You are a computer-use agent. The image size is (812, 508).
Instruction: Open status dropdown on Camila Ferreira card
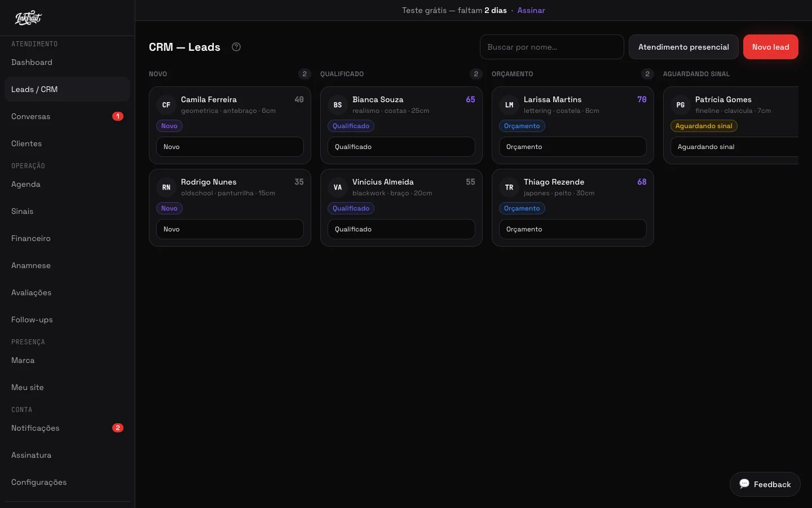230,147
